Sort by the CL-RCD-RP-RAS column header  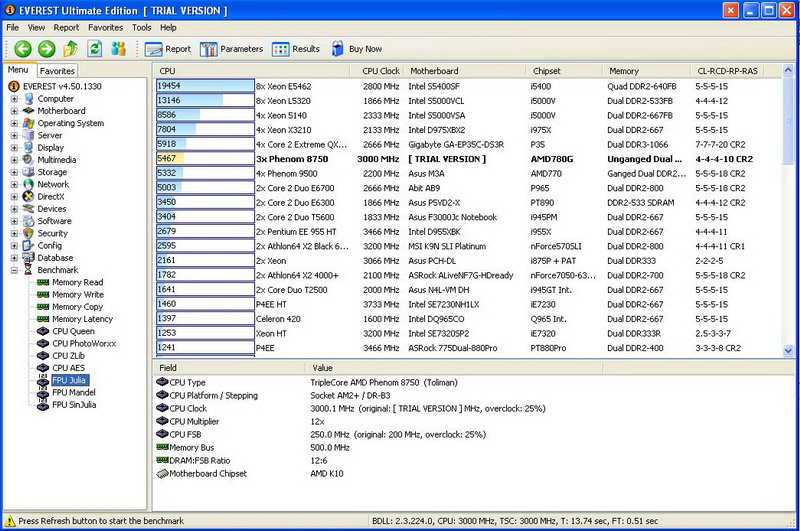728,71
